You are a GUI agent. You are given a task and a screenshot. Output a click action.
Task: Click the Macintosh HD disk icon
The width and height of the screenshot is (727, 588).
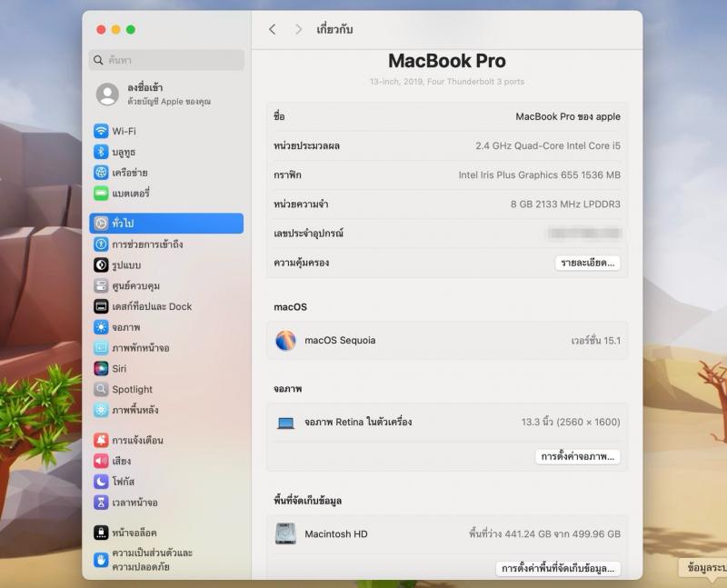285,533
